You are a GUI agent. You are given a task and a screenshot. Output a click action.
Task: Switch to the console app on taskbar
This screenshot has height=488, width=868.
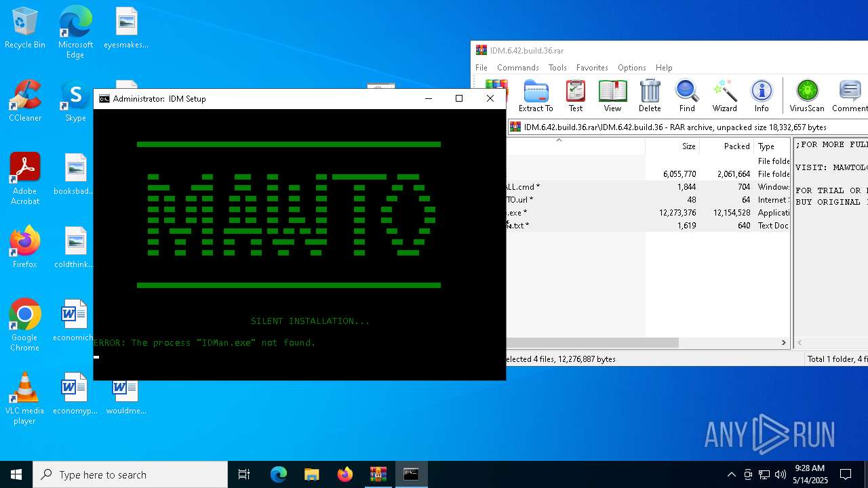point(412,474)
